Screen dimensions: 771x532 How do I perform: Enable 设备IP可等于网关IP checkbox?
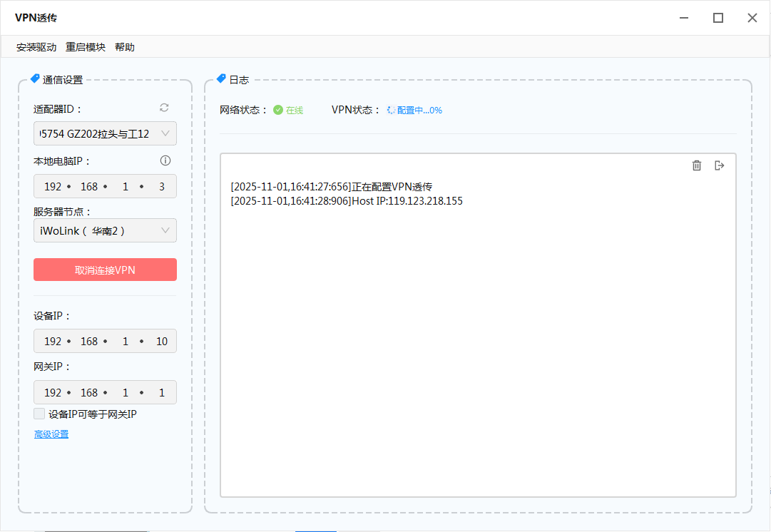point(39,414)
